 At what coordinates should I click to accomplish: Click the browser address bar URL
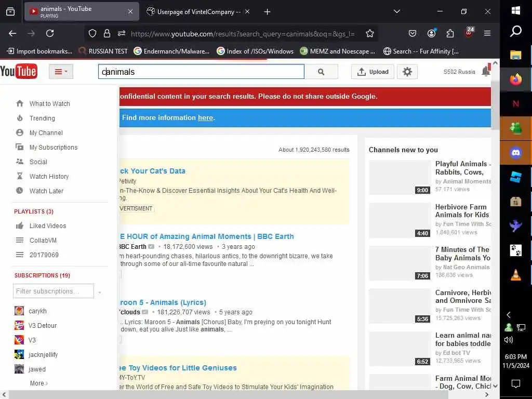click(243, 34)
